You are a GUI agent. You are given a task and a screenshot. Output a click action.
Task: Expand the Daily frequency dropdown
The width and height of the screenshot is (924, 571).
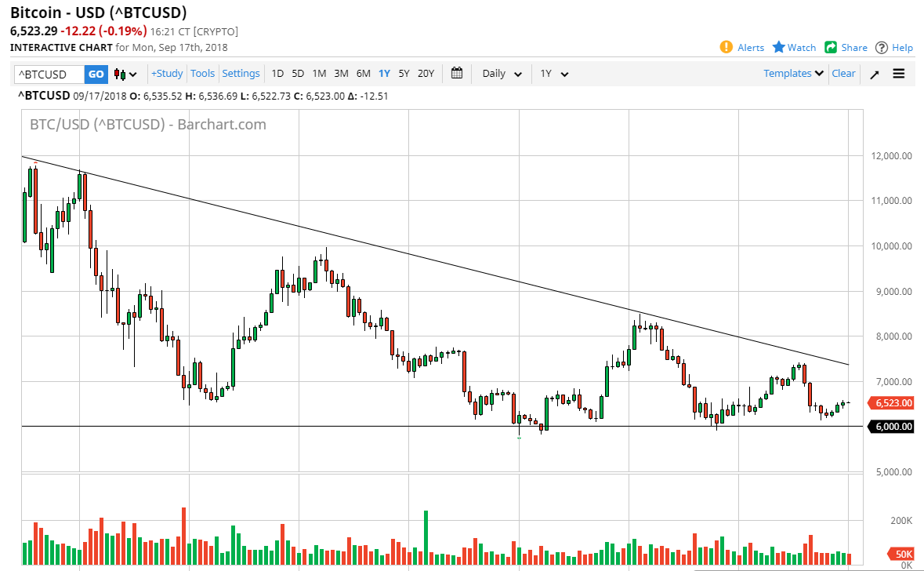(502, 74)
